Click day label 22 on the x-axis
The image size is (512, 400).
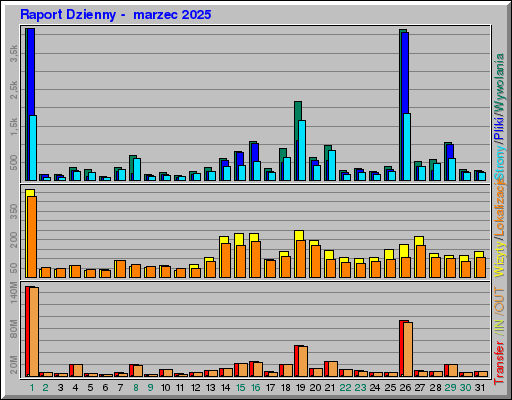[345, 388]
